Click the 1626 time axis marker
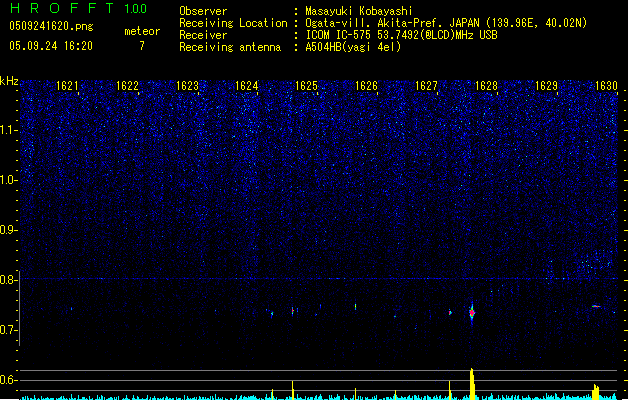Screen dimensions: 629x400 (366, 86)
